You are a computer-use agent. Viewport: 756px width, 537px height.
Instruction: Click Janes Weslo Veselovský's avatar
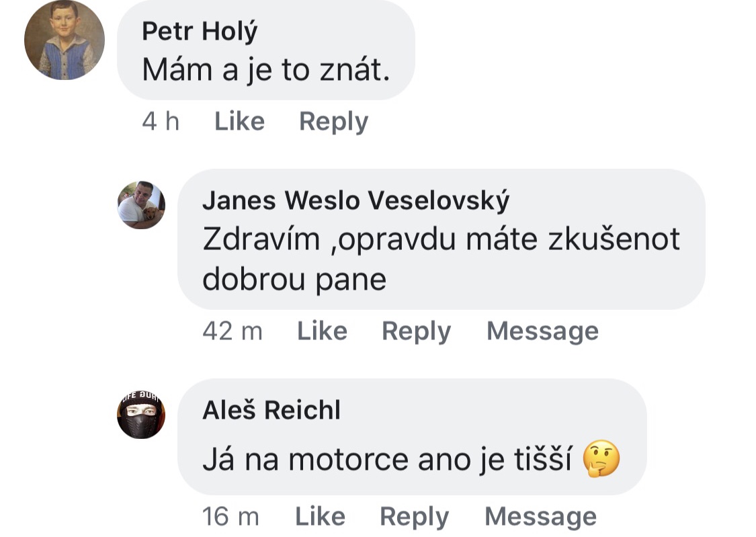click(x=141, y=205)
